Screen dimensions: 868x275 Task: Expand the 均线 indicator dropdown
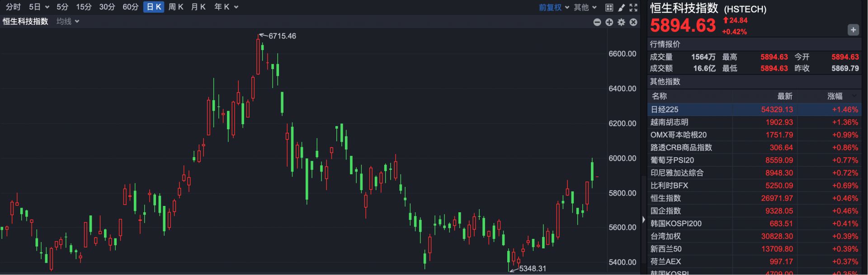[68, 21]
